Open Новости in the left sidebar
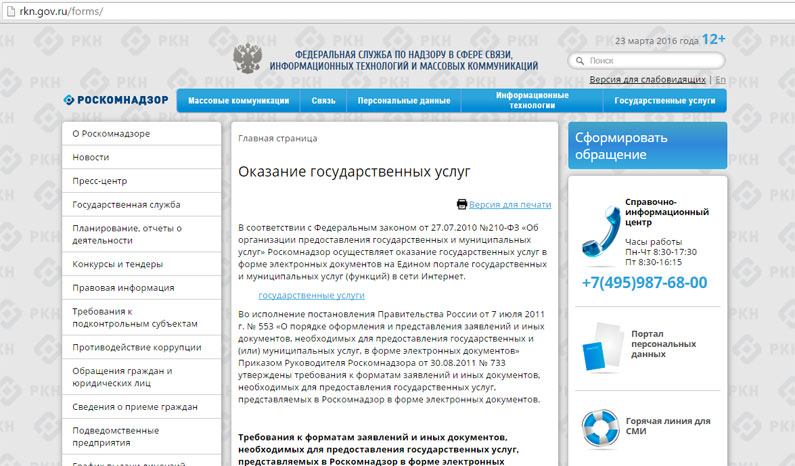This screenshot has height=466, width=795. click(91, 157)
